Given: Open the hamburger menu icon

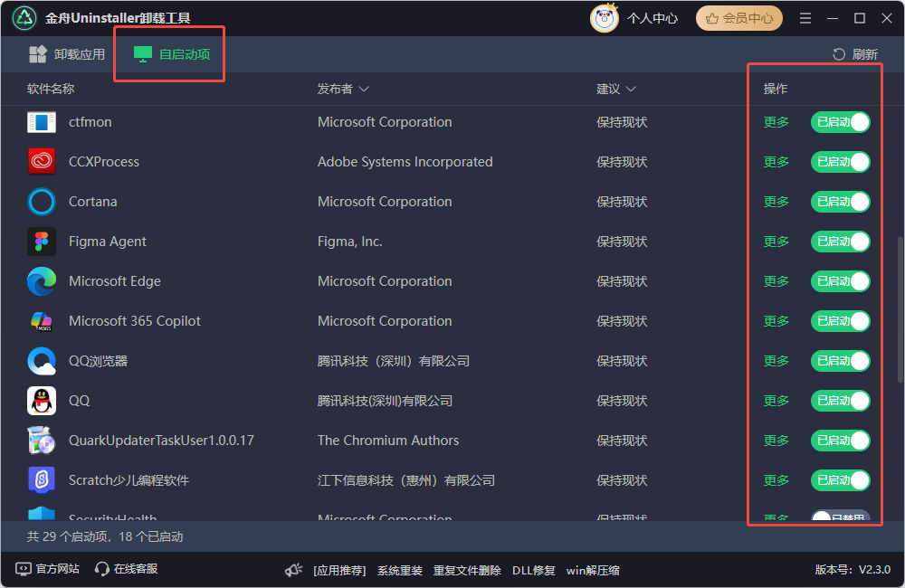Looking at the screenshot, I should 805,18.
